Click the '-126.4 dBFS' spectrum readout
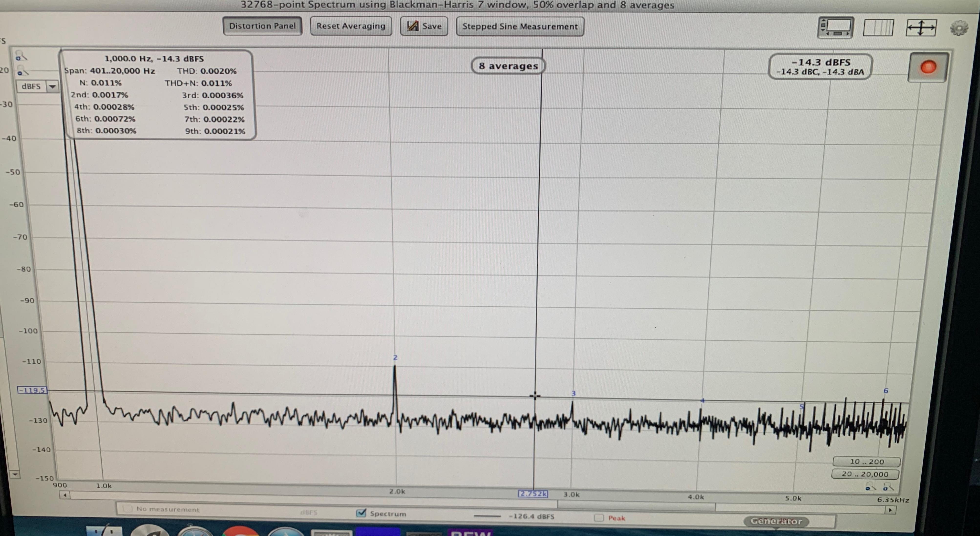Viewport: 980px width, 536px height. click(x=532, y=516)
